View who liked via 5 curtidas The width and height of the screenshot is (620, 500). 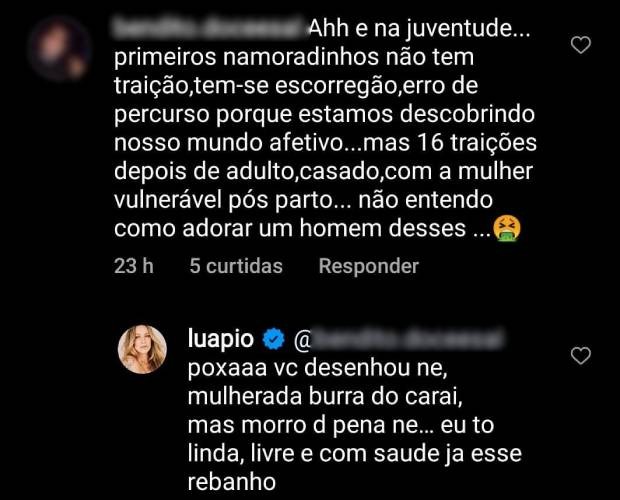236,266
